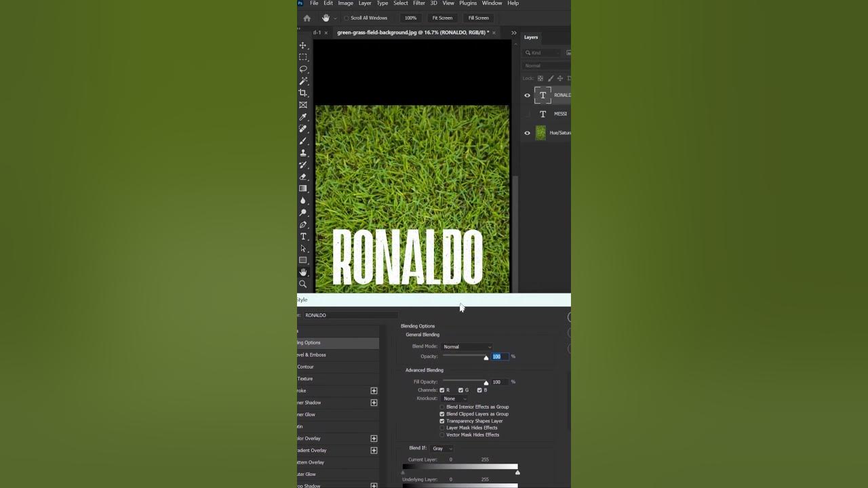Viewport: 868px width, 488px height.
Task: Select the Zoom tool
Action: pyautogui.click(x=303, y=284)
